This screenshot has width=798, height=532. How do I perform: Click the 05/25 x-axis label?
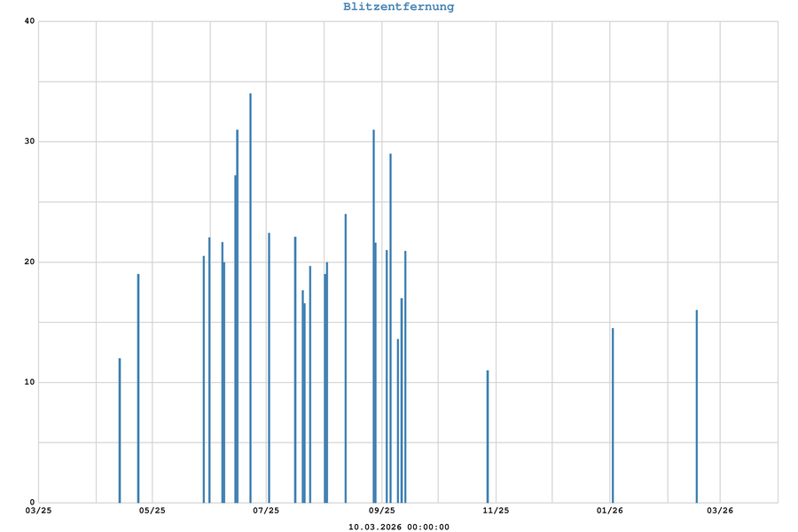click(x=152, y=511)
